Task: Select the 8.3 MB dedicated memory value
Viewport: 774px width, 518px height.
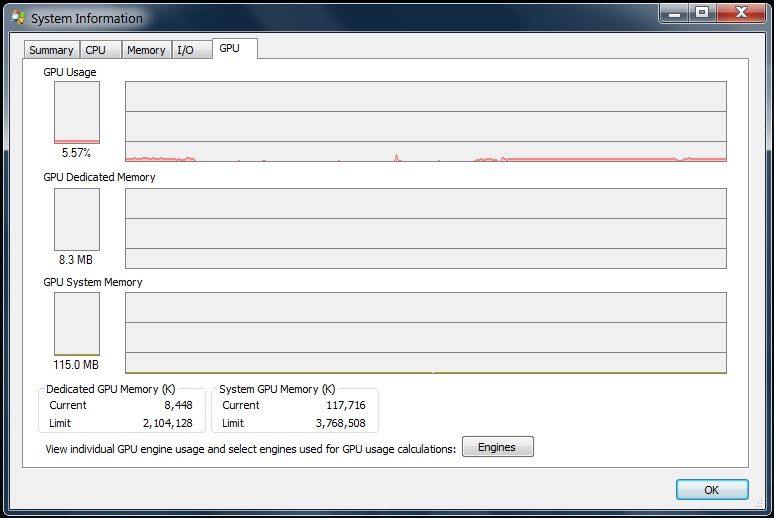Action: click(x=76, y=259)
